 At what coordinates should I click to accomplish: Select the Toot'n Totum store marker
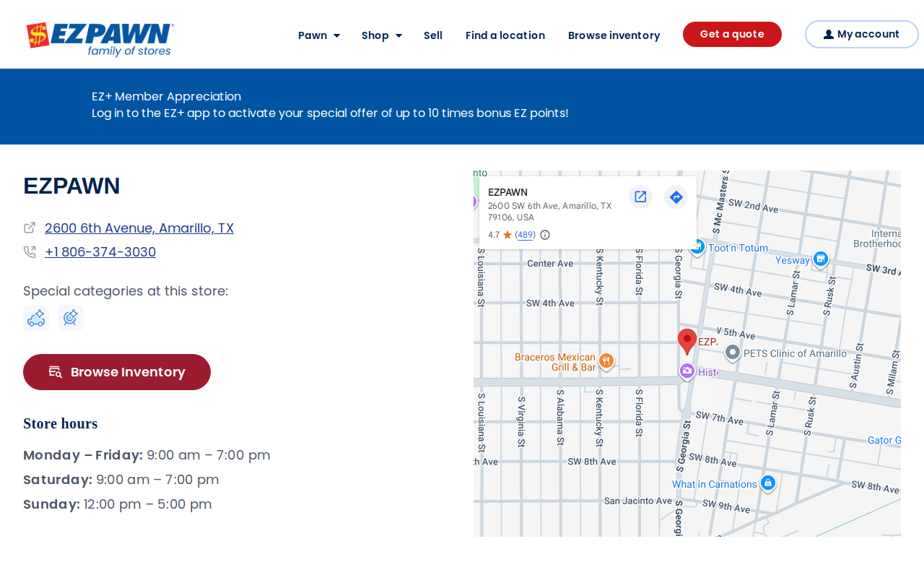pyautogui.click(x=697, y=247)
